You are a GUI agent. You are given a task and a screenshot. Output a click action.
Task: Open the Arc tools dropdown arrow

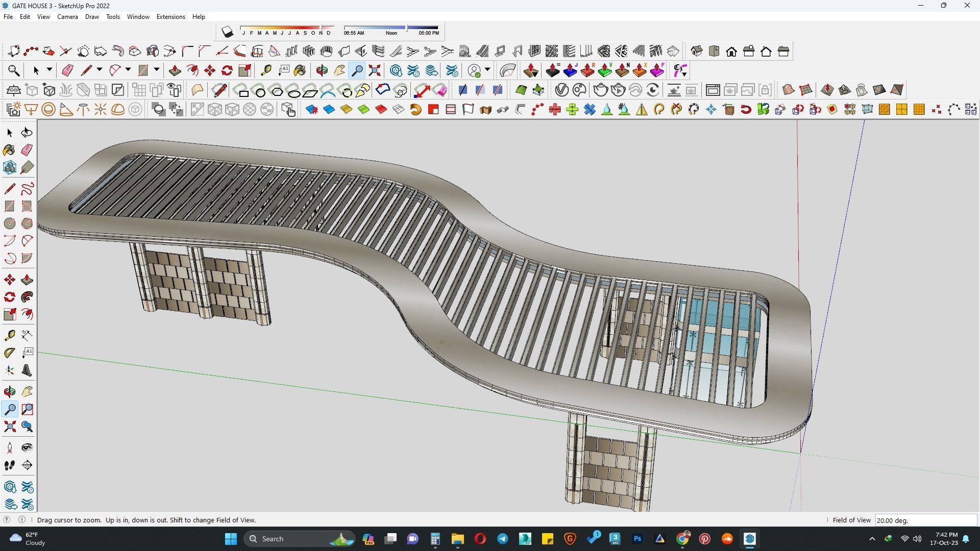(x=128, y=70)
